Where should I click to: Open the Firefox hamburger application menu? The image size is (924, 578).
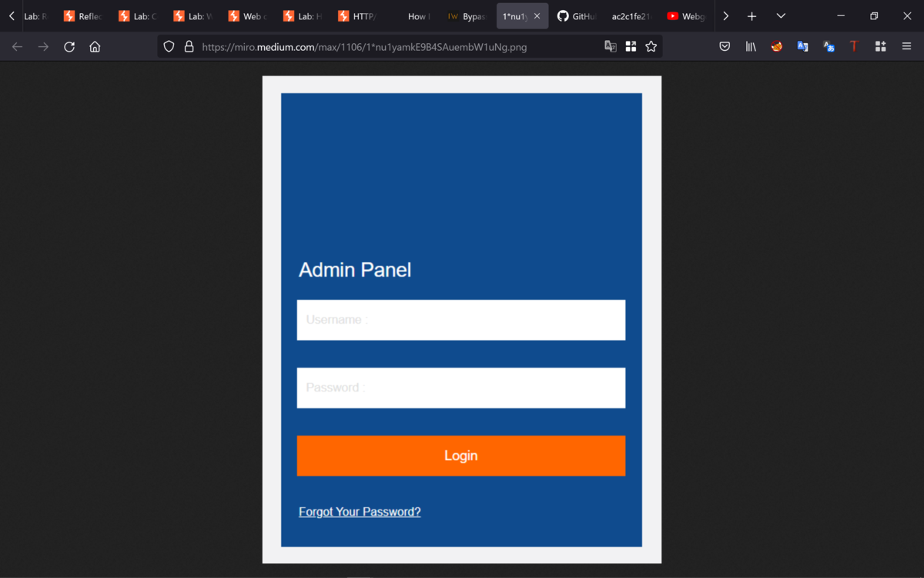click(x=906, y=47)
